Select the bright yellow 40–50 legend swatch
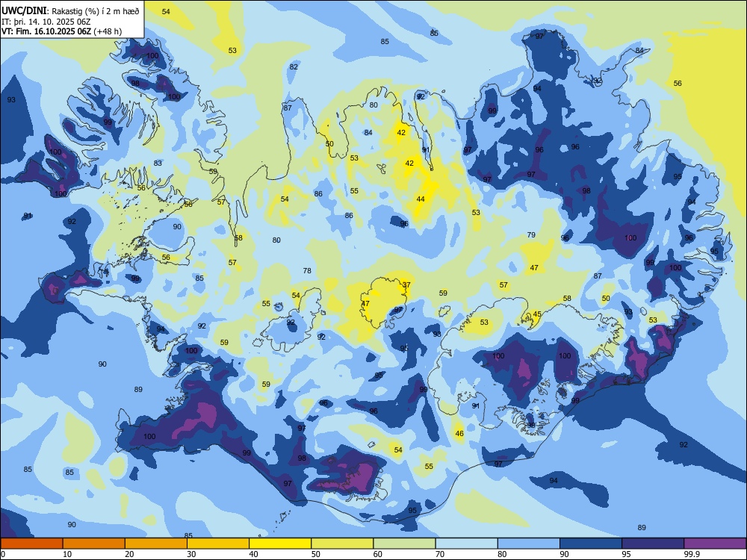The height and width of the screenshot is (560, 747). click(280, 544)
